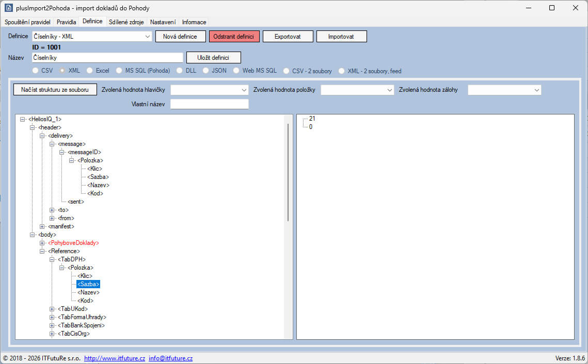Open the Sdílené zdroje tab
Screen dimensions: 588x364
(x=126, y=22)
